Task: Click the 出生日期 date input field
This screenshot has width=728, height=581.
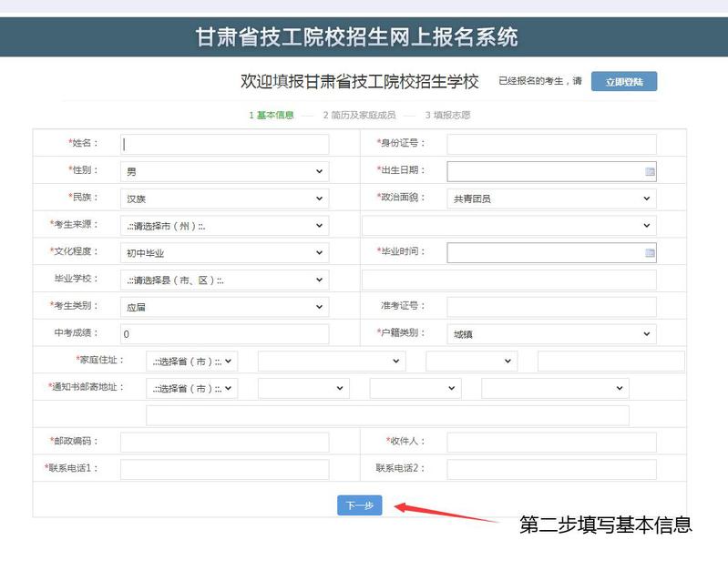Action: pyautogui.click(x=551, y=172)
